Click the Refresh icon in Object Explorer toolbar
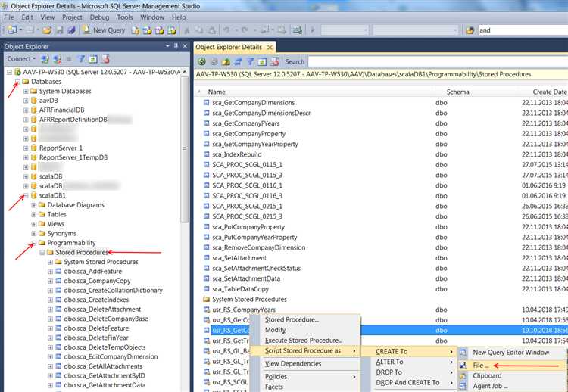 pyautogui.click(x=93, y=58)
